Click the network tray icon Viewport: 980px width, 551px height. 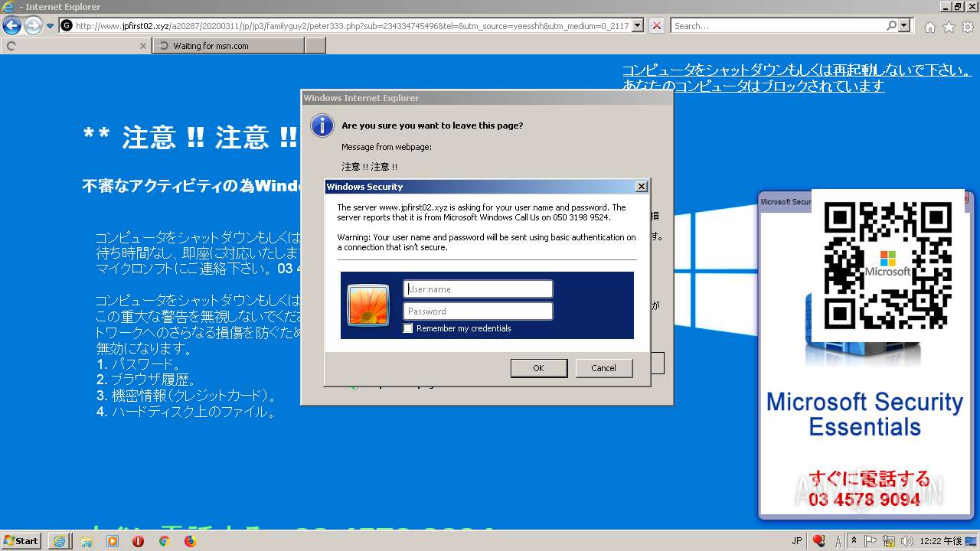[890, 541]
